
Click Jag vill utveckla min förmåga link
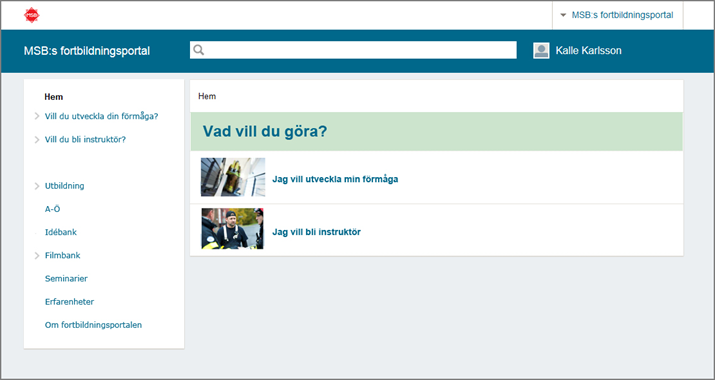coord(335,179)
